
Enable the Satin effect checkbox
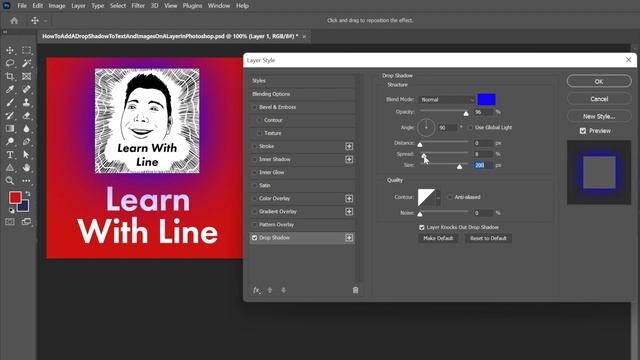[255, 185]
